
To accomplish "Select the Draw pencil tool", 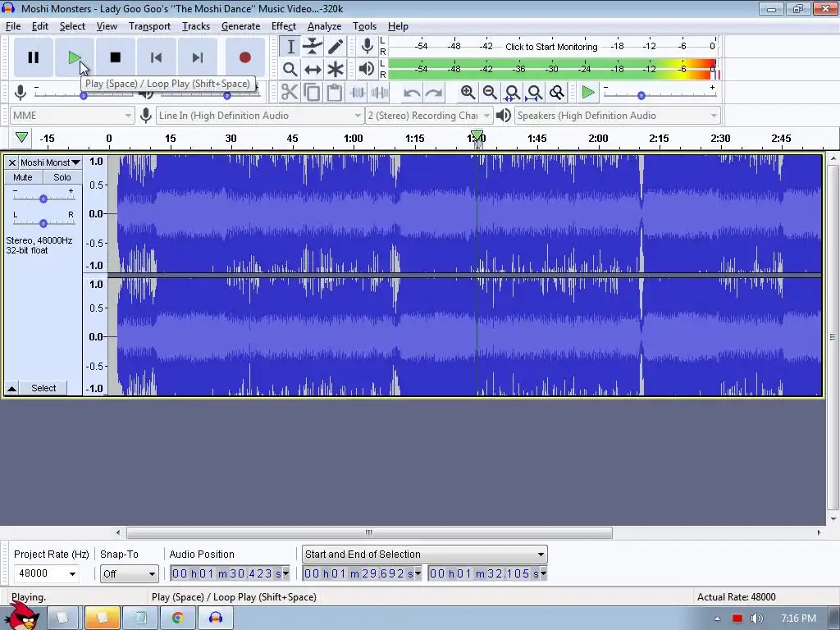I will coord(336,47).
